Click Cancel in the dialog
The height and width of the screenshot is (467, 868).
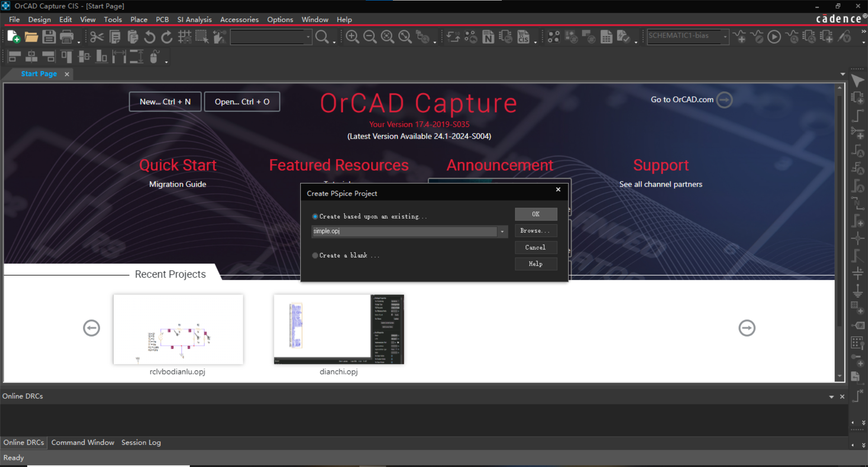[536, 248]
